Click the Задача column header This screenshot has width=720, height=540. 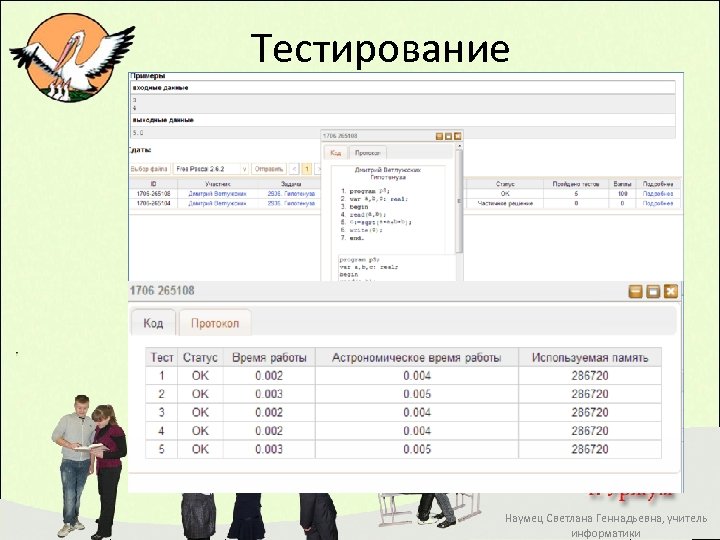pyautogui.click(x=291, y=184)
